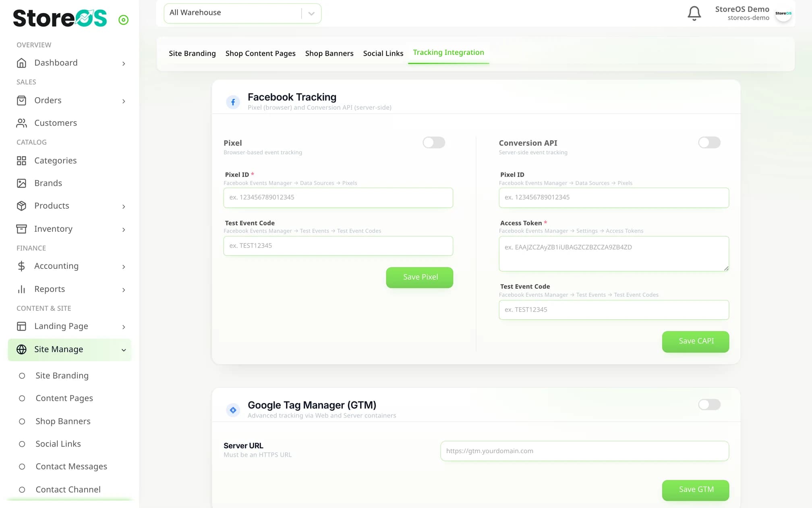Click the Customers people icon
Screen dimensions: 812x508
21,123
